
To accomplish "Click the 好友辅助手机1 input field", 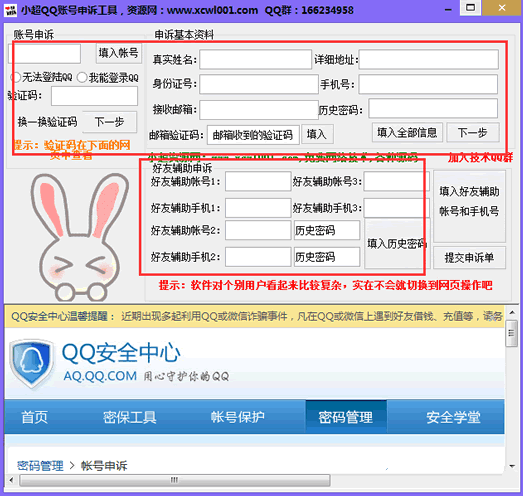I will [x=258, y=208].
